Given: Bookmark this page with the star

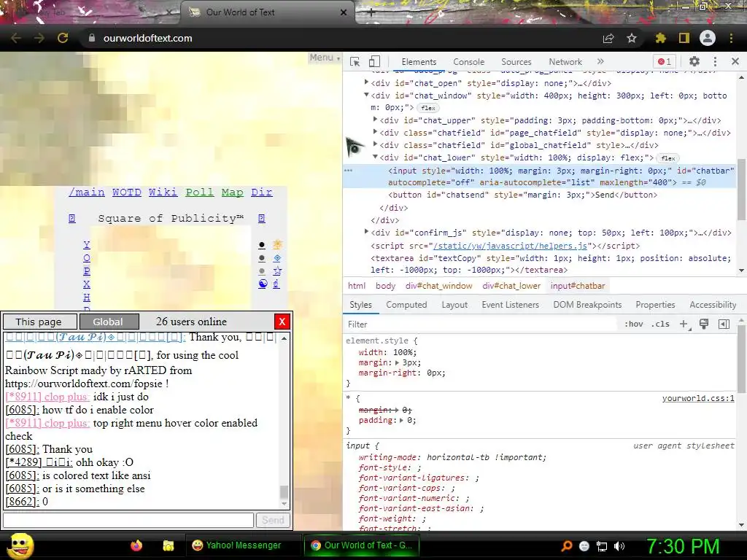Looking at the screenshot, I should tap(632, 38).
